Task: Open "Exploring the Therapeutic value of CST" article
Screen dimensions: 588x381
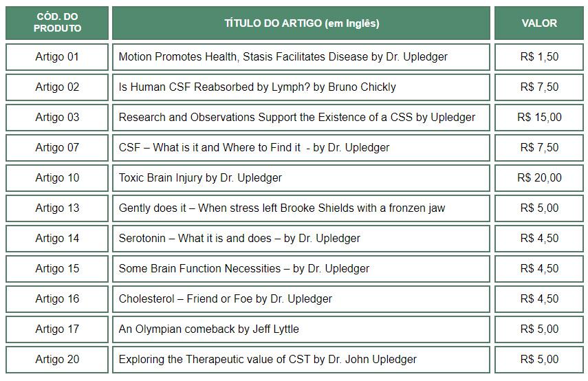Action: coord(268,359)
